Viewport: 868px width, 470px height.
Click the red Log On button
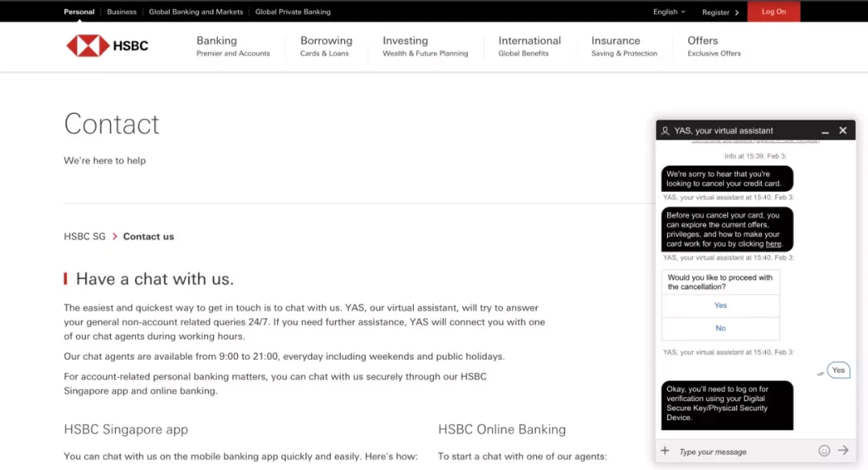773,11
